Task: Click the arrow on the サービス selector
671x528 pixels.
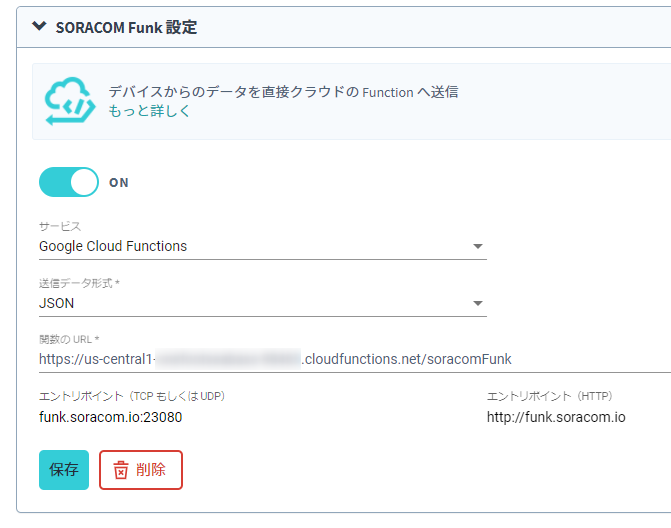Action: [x=477, y=247]
